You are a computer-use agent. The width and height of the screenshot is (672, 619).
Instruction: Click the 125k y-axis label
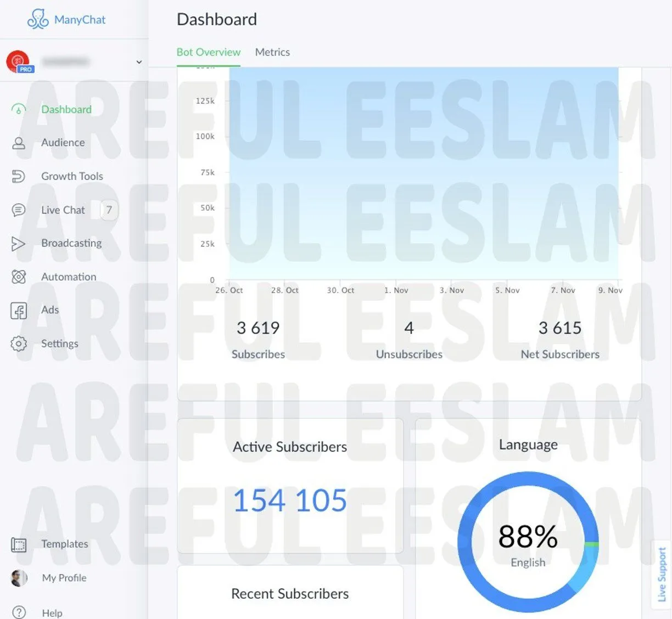205,101
